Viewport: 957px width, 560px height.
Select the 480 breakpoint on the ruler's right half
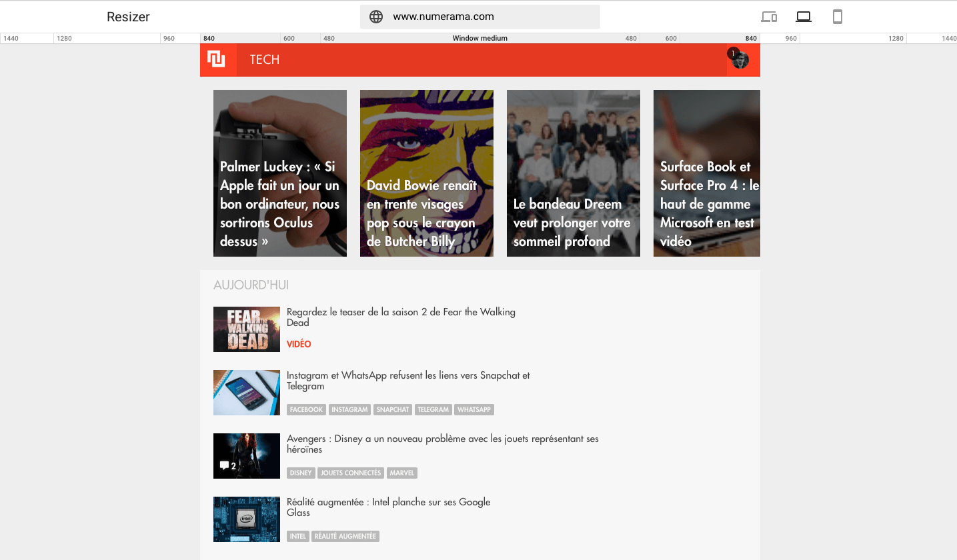click(x=631, y=39)
